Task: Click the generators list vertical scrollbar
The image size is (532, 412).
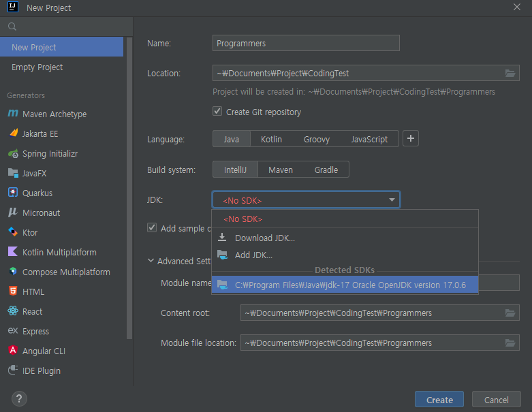Action: (129, 188)
